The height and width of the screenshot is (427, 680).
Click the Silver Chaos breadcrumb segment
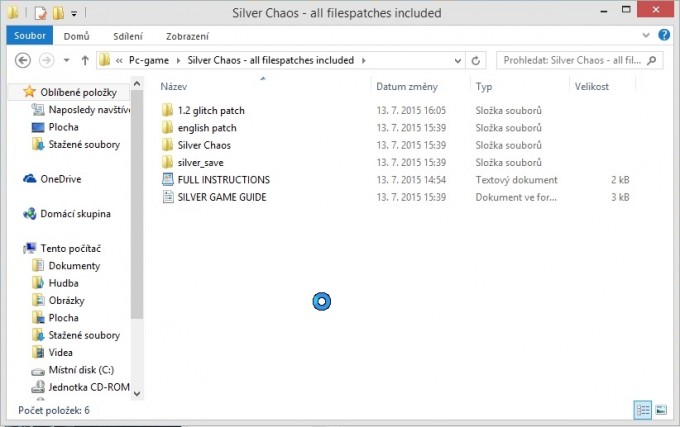271,60
